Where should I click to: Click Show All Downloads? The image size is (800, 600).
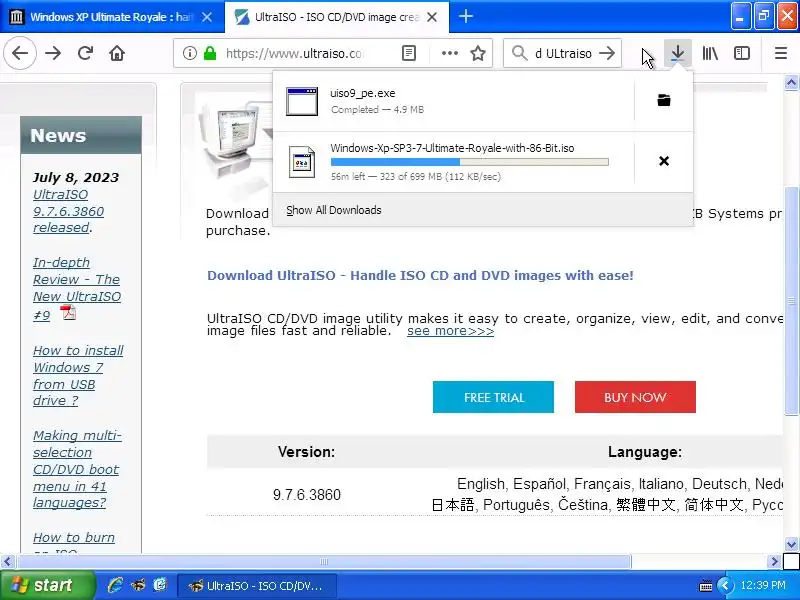tap(334, 210)
